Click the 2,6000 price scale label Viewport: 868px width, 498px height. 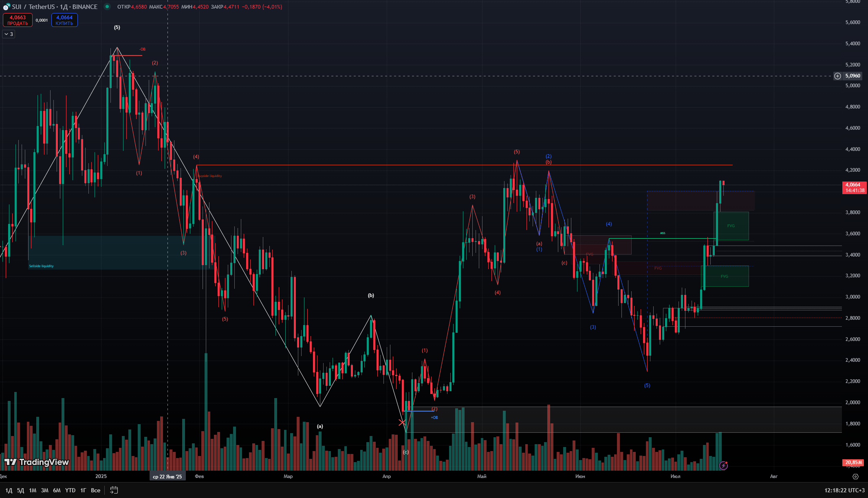[853, 339]
